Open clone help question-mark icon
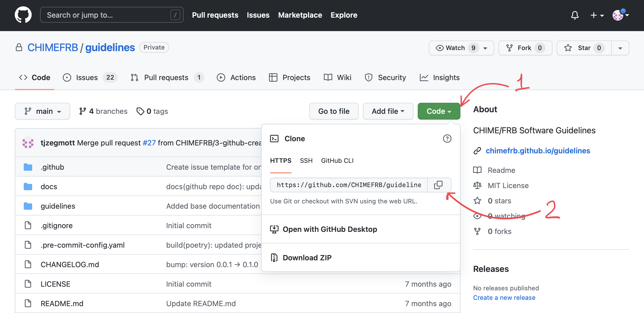The height and width of the screenshot is (313, 644). click(447, 139)
